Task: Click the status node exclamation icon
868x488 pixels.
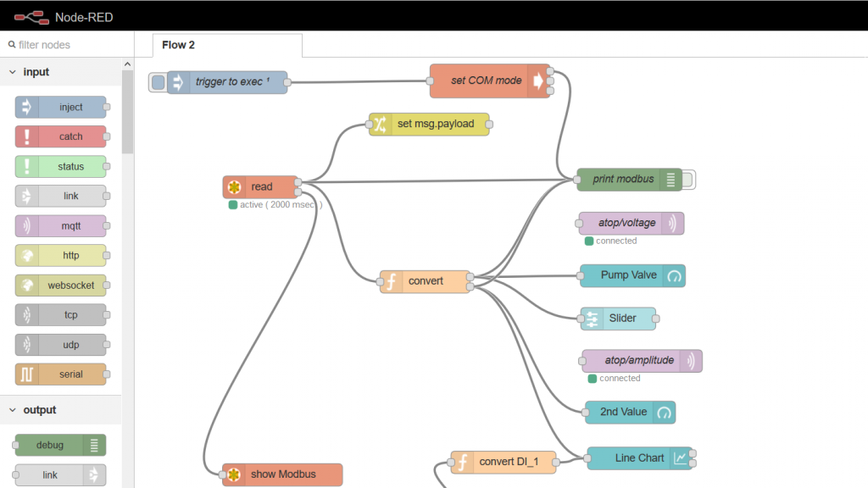Action: 26,167
